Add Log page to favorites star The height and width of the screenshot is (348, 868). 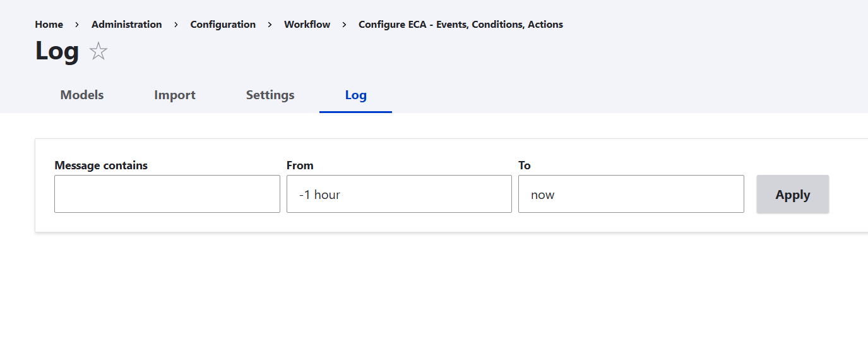click(98, 51)
